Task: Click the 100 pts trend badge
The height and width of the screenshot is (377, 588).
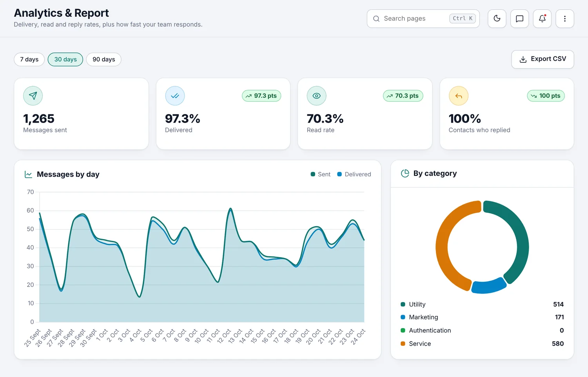Action: coord(546,96)
